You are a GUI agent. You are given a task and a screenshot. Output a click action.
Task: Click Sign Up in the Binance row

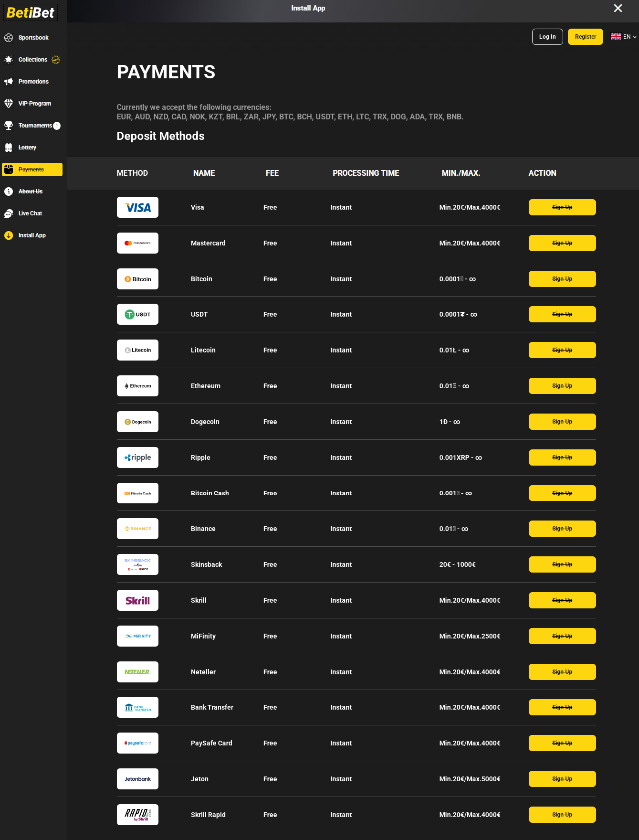click(x=562, y=529)
